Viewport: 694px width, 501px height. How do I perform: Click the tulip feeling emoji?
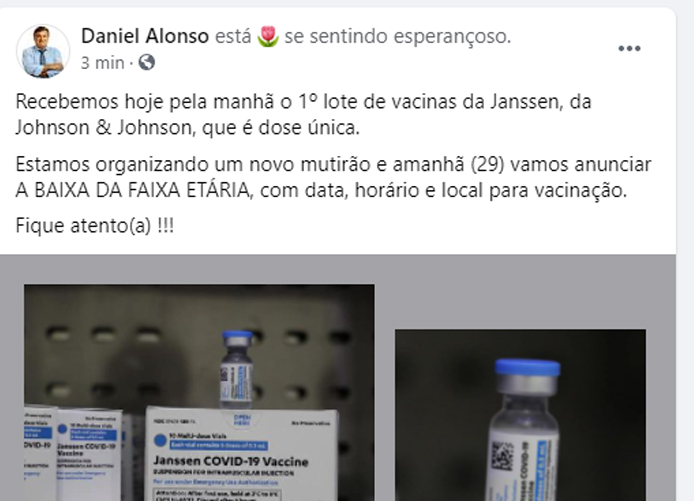tap(268, 36)
